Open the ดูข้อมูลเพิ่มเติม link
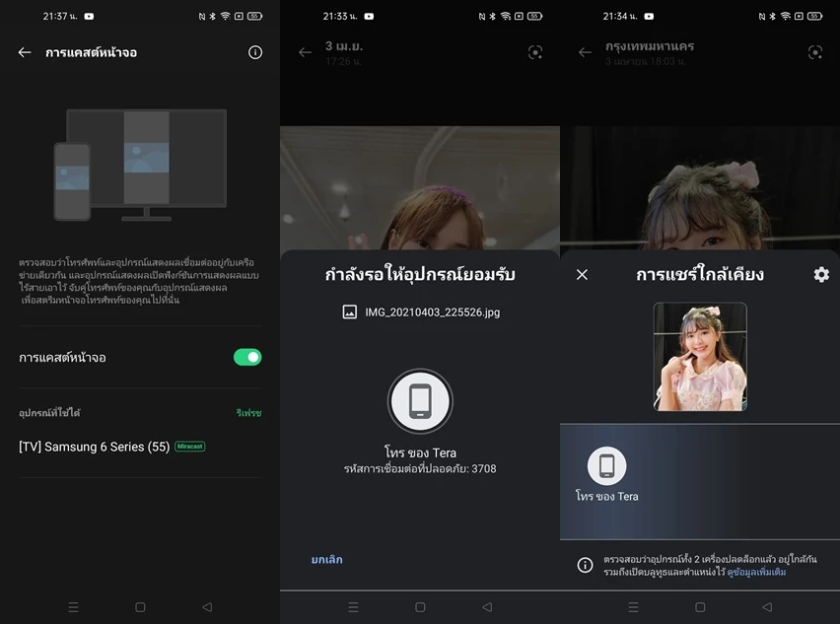 (x=756, y=572)
